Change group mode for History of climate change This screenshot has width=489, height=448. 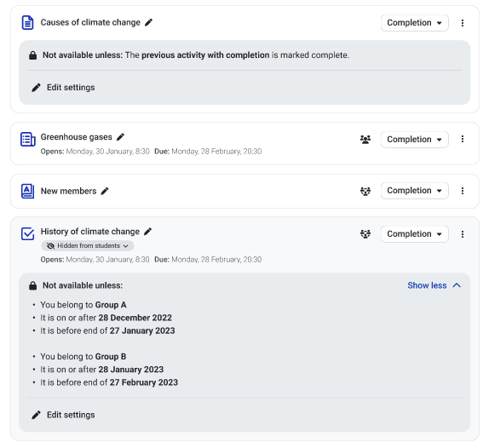[365, 234]
